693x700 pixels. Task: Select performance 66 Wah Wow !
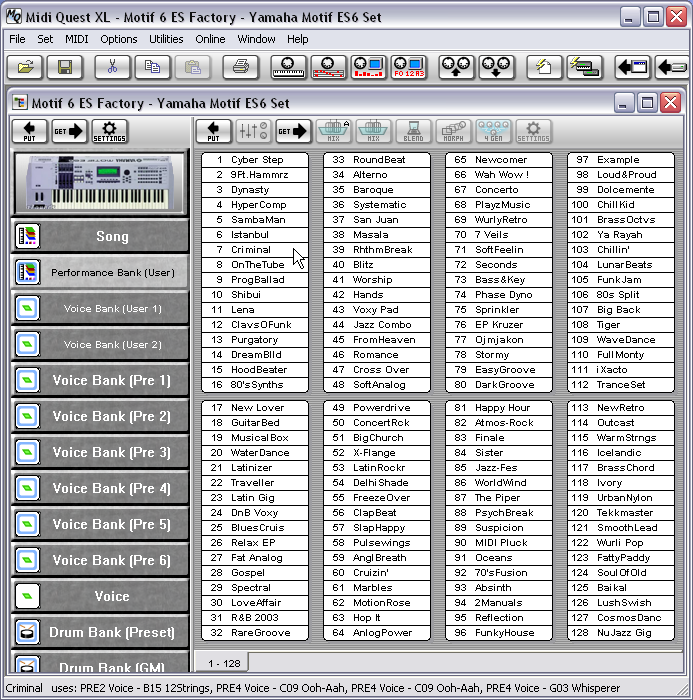(x=499, y=175)
